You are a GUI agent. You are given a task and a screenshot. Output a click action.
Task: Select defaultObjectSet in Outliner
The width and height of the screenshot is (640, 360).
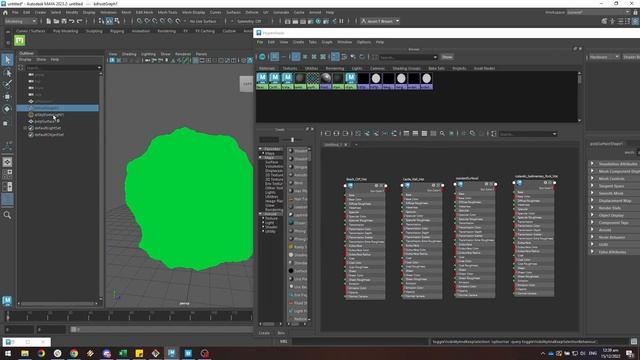pyautogui.click(x=49, y=135)
